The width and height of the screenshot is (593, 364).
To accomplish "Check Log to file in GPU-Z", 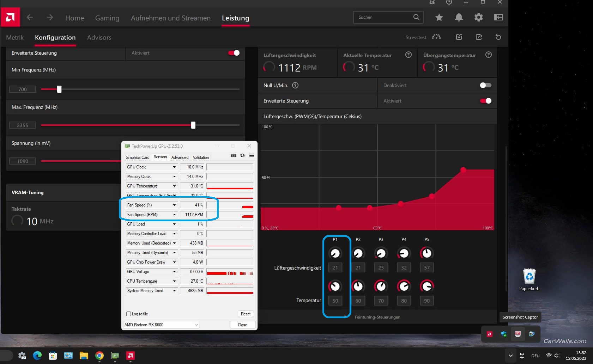I will 128,314.
